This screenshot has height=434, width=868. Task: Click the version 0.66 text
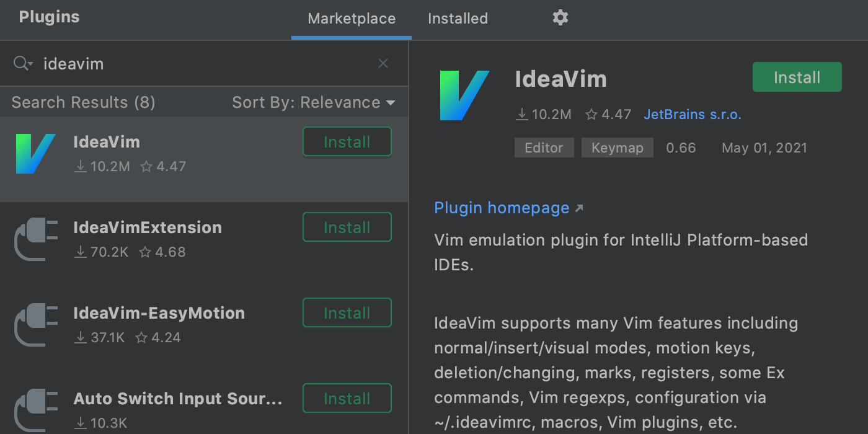tap(681, 148)
